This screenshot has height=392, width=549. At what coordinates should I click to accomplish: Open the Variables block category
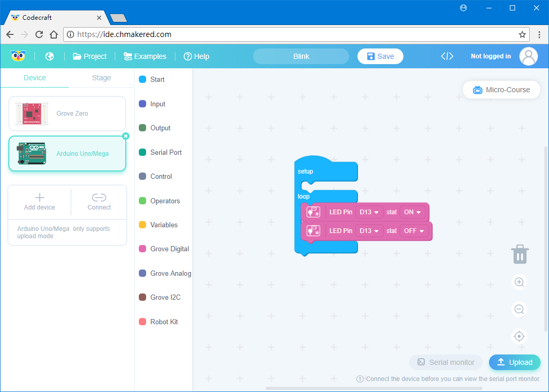(x=158, y=225)
